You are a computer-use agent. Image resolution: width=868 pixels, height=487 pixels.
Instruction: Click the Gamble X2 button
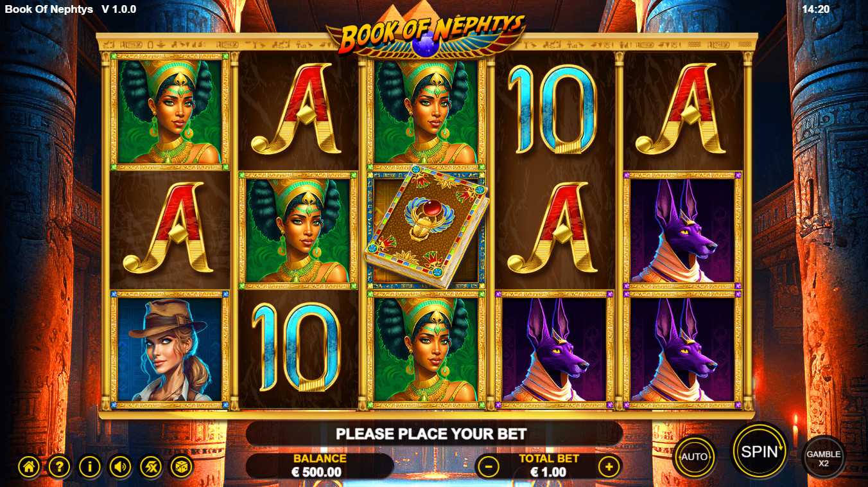824,457
